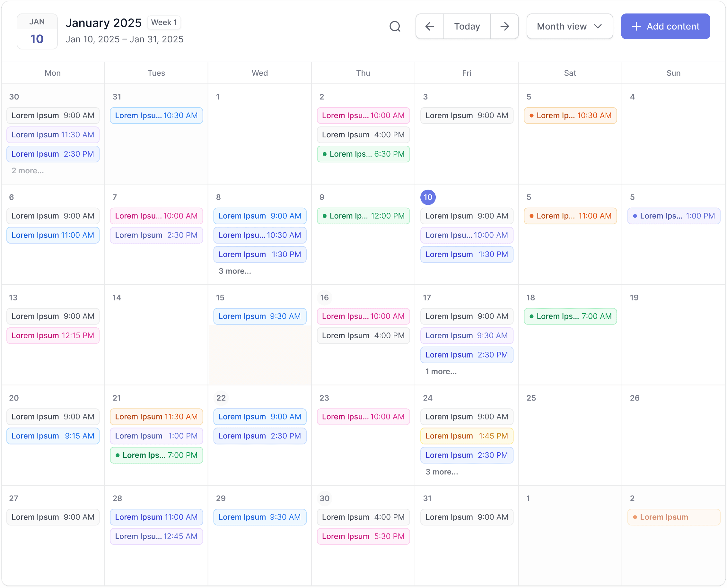Expand the '2 more...' events on December 30
727x588 pixels.
(x=28, y=170)
